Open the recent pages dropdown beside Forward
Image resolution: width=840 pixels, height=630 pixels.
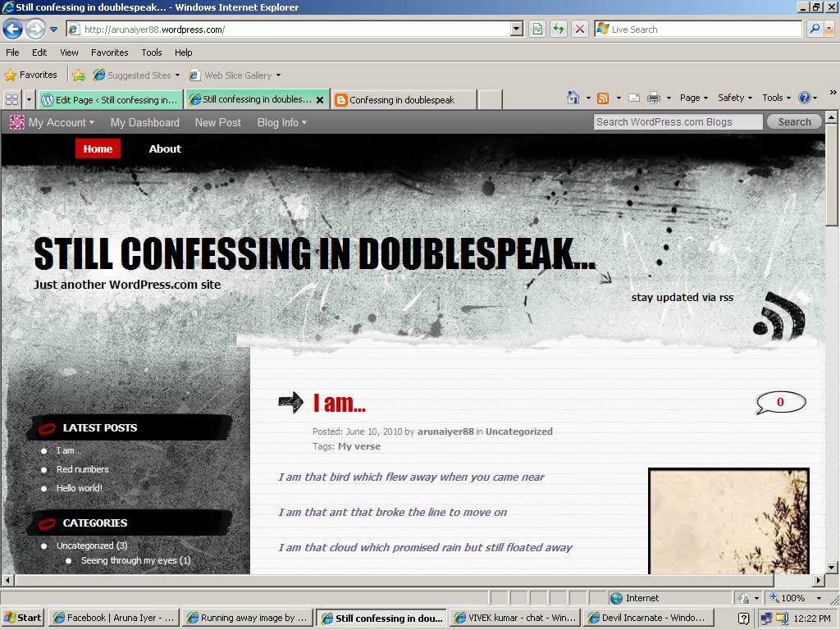point(53,30)
